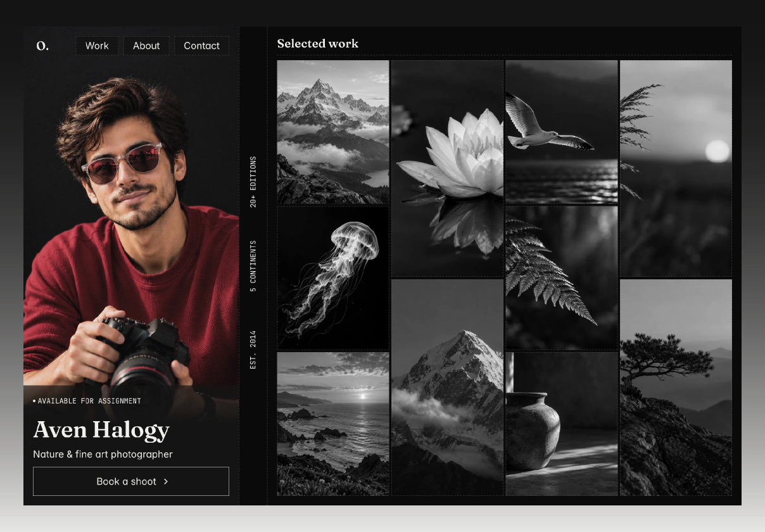The image size is (765, 532).
Task: Click the 20+ EDITIONS vertical label
Action: (x=253, y=182)
